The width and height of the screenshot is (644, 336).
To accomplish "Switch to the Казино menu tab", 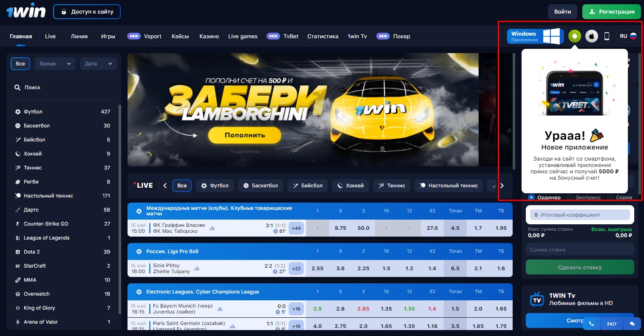I will 209,36.
